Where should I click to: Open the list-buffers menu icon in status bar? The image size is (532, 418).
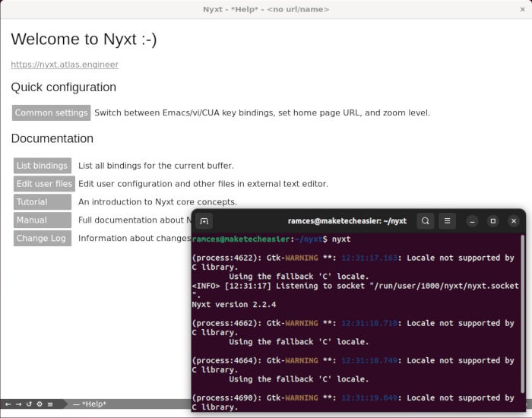pyautogui.click(x=50, y=404)
